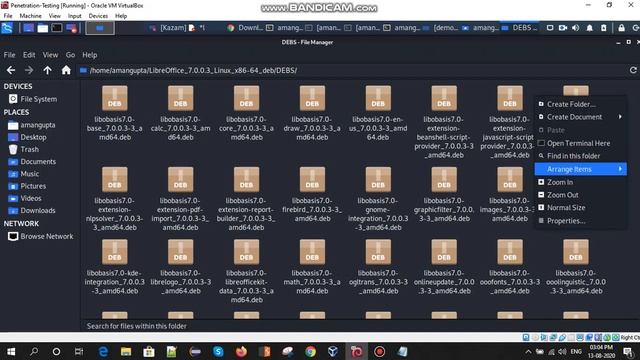
Task: Open VirtualBox Machine menu
Action: [31, 16]
